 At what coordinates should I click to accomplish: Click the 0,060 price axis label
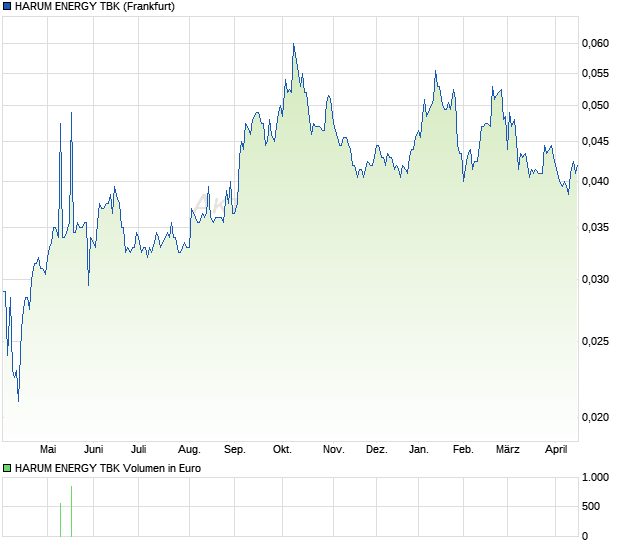click(595, 43)
